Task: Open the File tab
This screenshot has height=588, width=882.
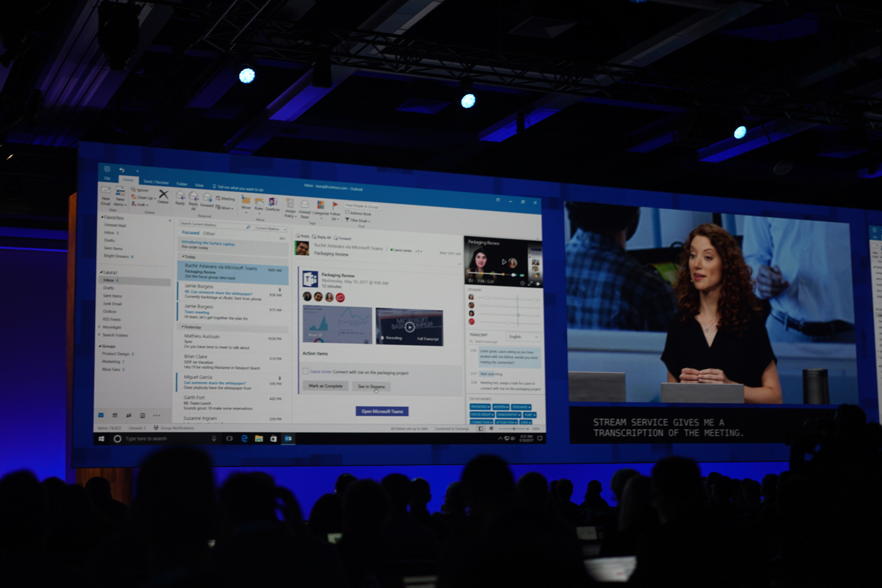Action: [x=107, y=179]
